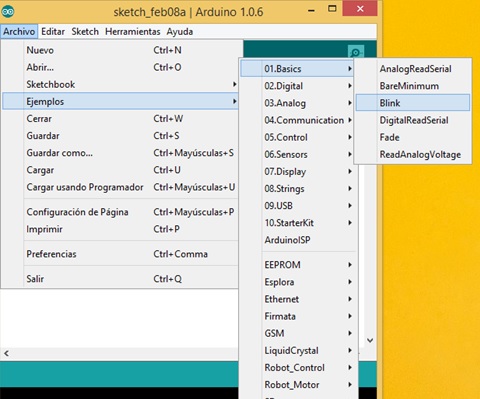This screenshot has width=480, height=399.
Task: Open Preferencias from the menu
Action: pos(120,254)
